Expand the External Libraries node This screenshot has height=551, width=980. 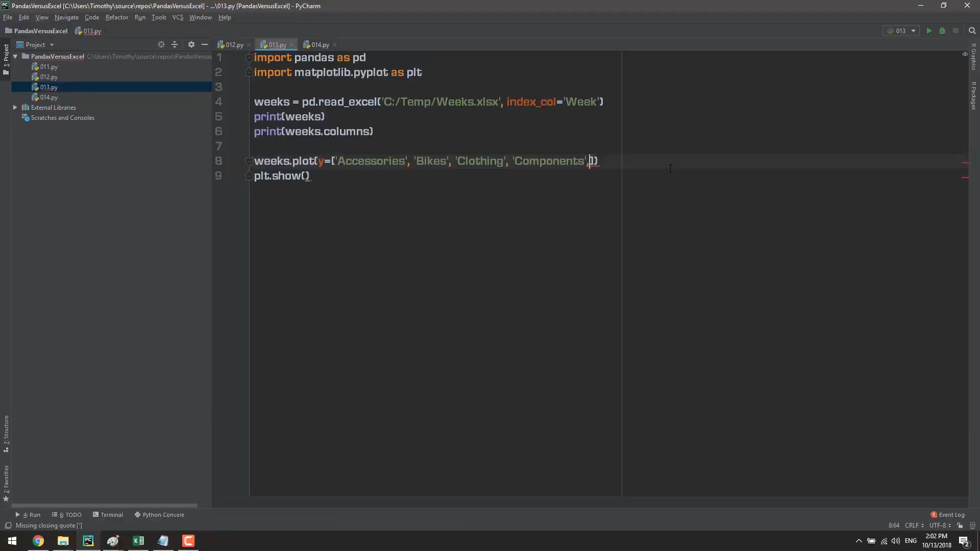tap(15, 107)
